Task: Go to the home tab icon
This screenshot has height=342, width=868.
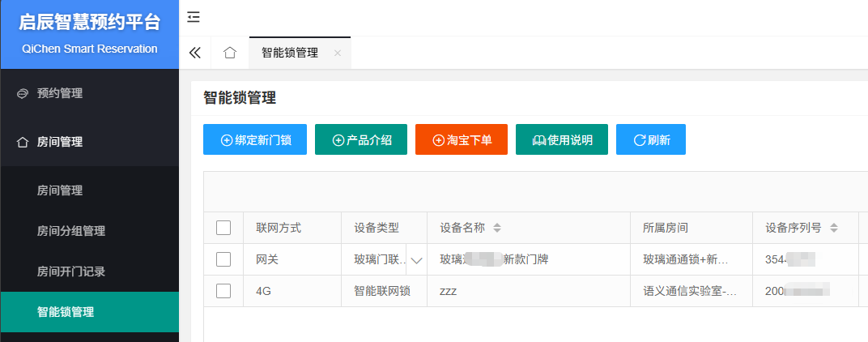Action: [x=230, y=53]
